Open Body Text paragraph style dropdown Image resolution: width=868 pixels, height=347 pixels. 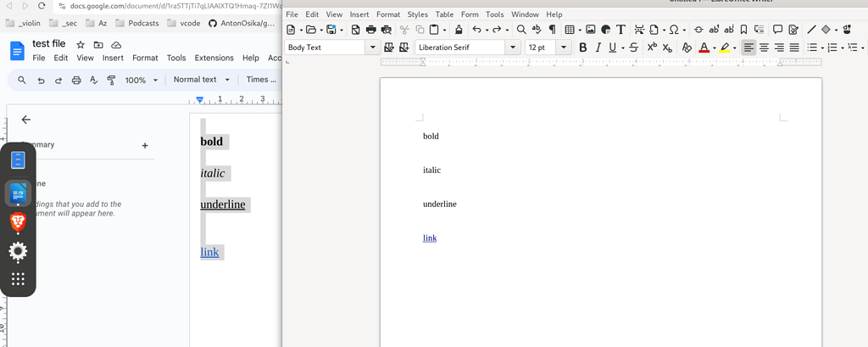[x=373, y=48]
